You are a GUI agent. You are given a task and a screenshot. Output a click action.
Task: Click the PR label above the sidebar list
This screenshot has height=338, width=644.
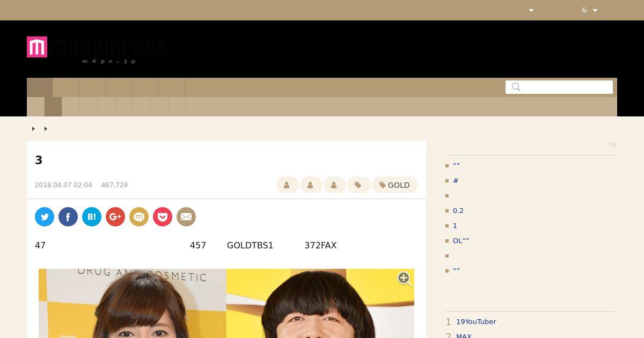click(612, 145)
